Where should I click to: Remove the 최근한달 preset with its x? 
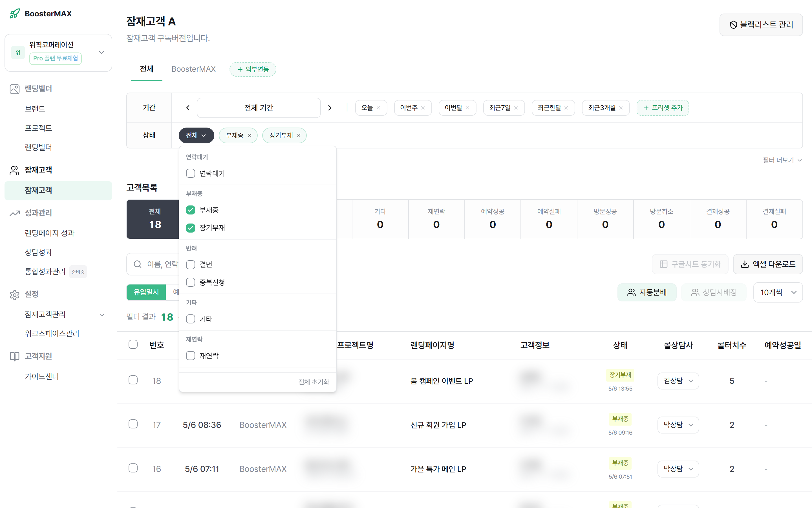point(566,108)
